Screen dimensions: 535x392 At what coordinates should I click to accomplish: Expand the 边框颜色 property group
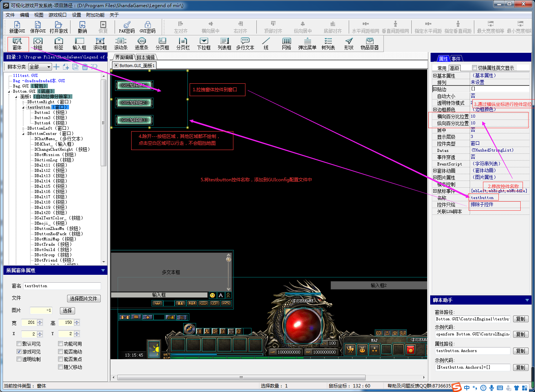[435, 110]
